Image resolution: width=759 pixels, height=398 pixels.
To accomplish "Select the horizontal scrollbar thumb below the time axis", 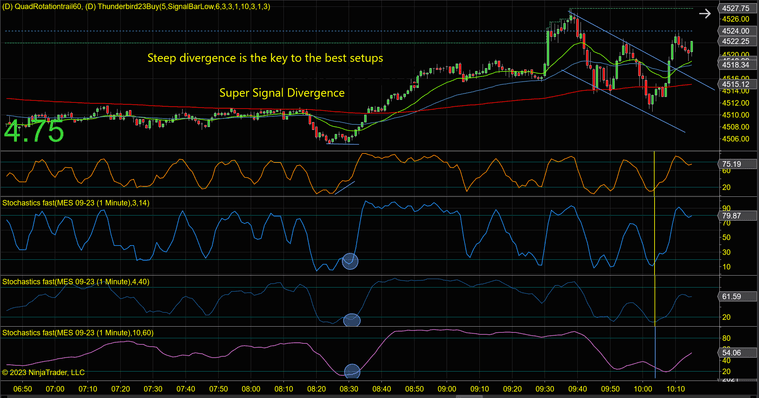I will coord(469,396).
